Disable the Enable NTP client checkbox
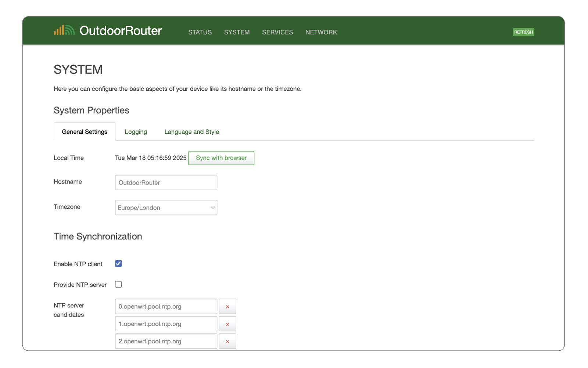 (x=118, y=264)
